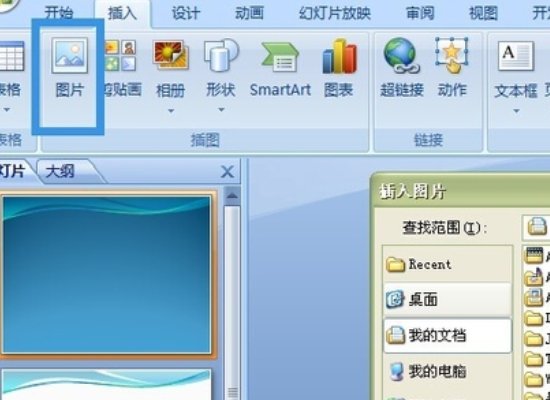Expand the 文本框 dropdown arrow

516,111
